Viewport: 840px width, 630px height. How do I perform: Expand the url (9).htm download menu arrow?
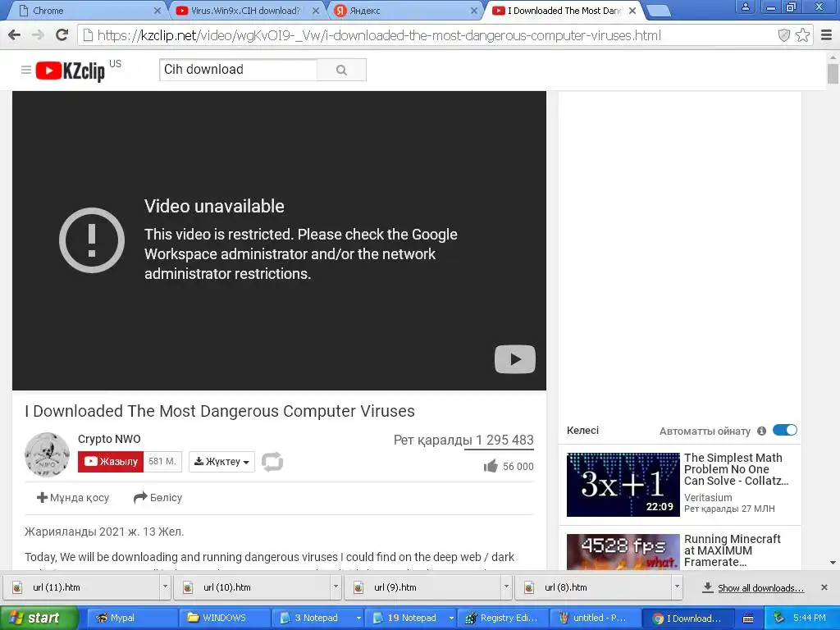click(x=506, y=587)
